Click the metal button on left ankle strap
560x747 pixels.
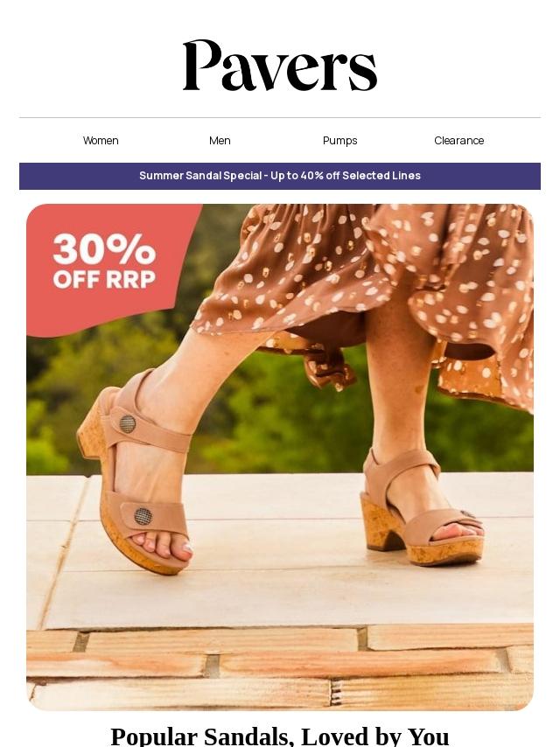coord(127,423)
